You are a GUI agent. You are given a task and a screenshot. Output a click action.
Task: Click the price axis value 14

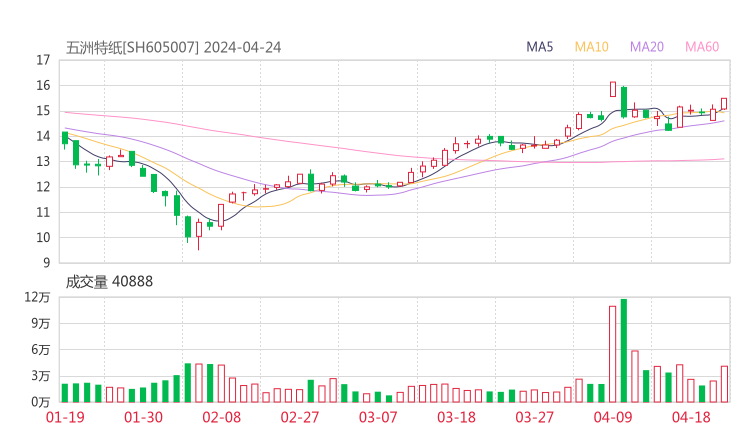click(43, 136)
